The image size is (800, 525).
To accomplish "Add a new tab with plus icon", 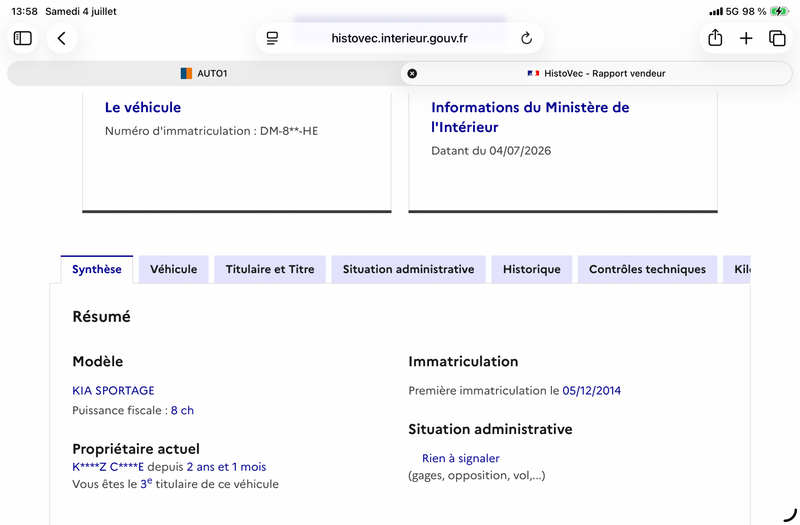I will [746, 38].
